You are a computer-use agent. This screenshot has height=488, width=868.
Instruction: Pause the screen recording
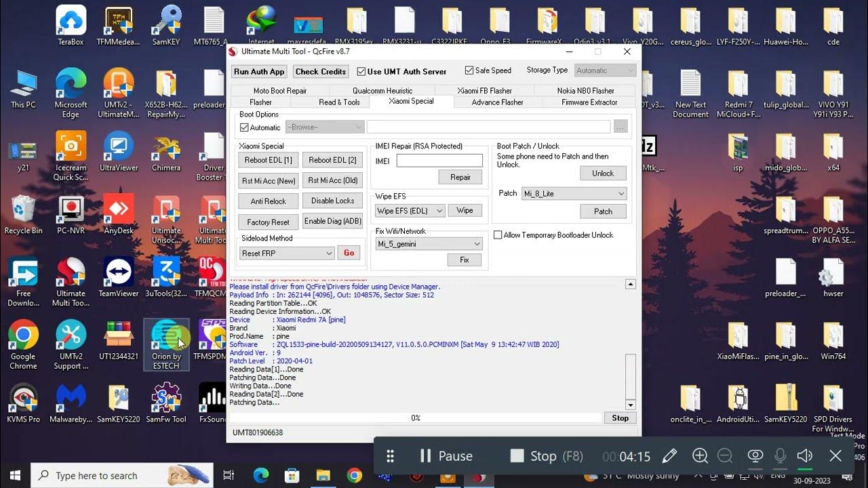click(x=446, y=456)
